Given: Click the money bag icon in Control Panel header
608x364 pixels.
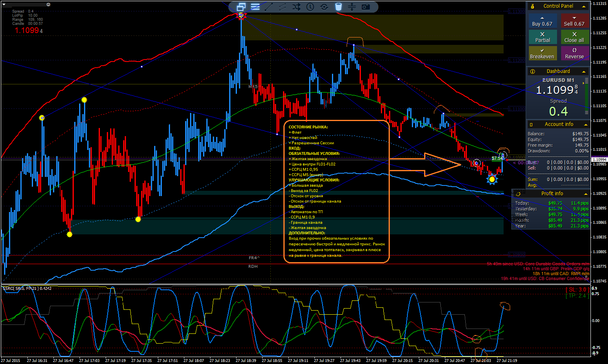Looking at the screenshot, I should click(533, 6).
